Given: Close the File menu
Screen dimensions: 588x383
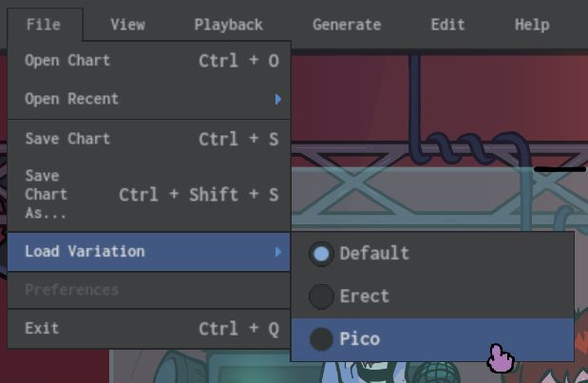Looking at the screenshot, I should (x=44, y=26).
